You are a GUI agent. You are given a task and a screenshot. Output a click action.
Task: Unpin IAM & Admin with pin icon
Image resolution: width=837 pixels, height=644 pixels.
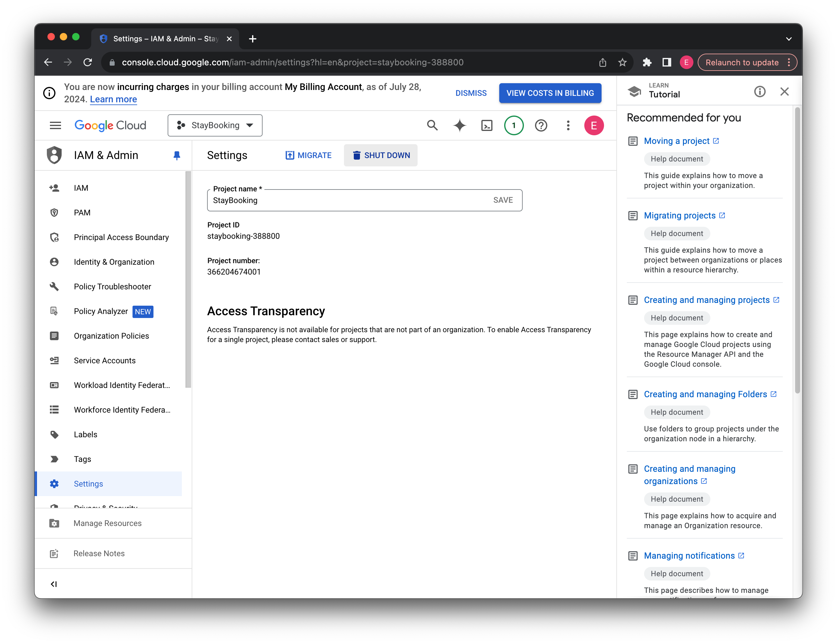(177, 155)
